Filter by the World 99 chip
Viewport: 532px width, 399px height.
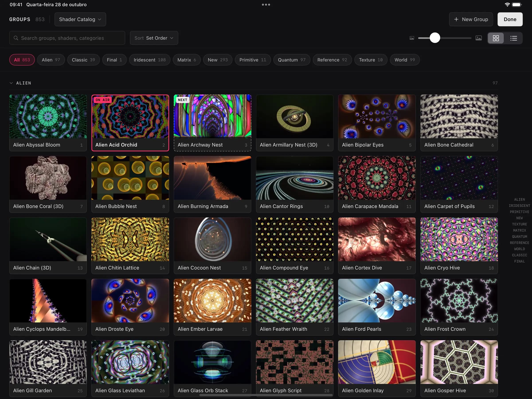point(405,60)
